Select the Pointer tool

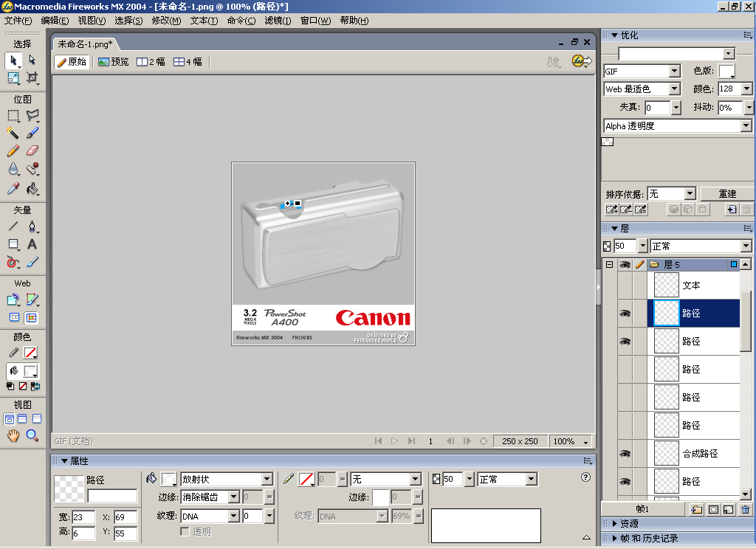click(13, 61)
